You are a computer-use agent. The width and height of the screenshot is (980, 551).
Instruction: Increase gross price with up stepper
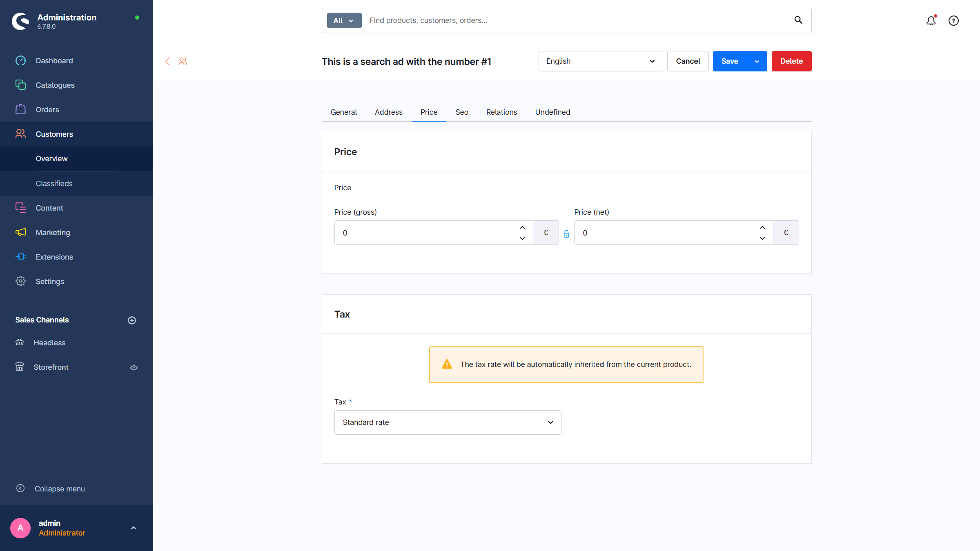(522, 227)
